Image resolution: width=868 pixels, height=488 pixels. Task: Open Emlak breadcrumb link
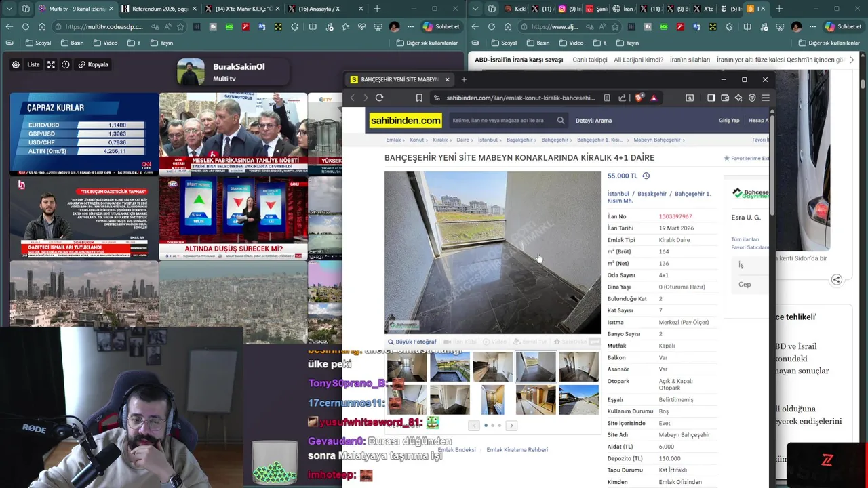coord(393,140)
